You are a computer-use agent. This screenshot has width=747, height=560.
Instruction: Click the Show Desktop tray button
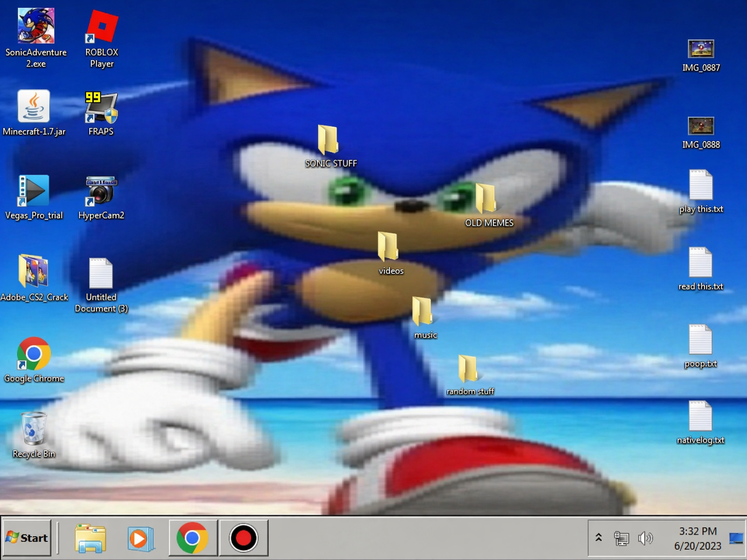[x=737, y=538]
